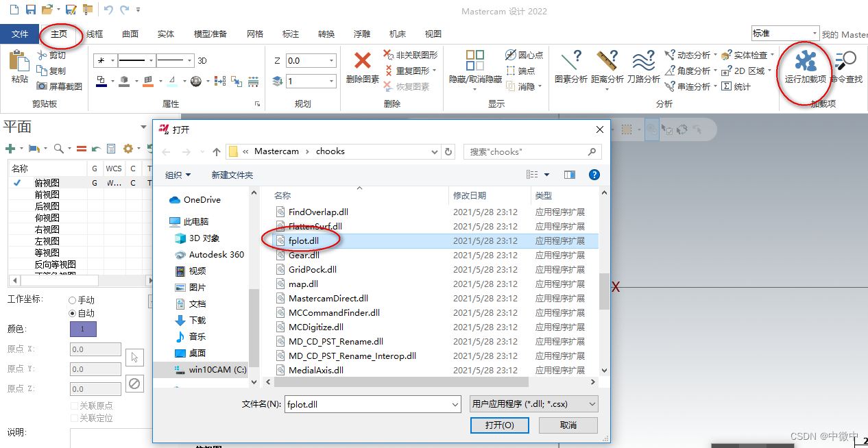Click the orange surface color swatch in attributes

[147, 82]
